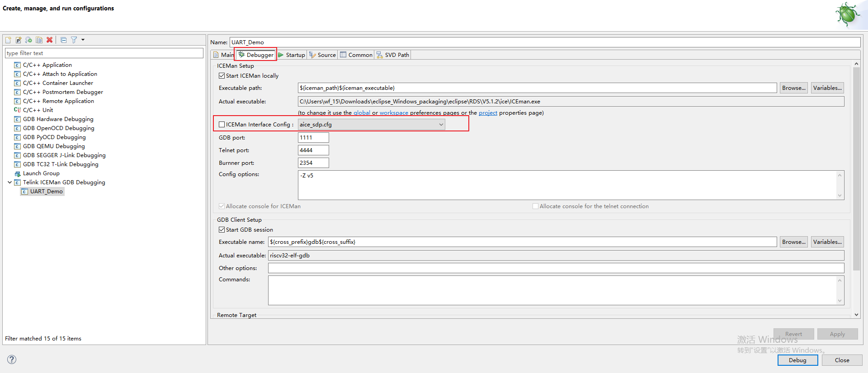Click Variables for GDB executable name
Screen dimensions: 868x373
(827, 242)
